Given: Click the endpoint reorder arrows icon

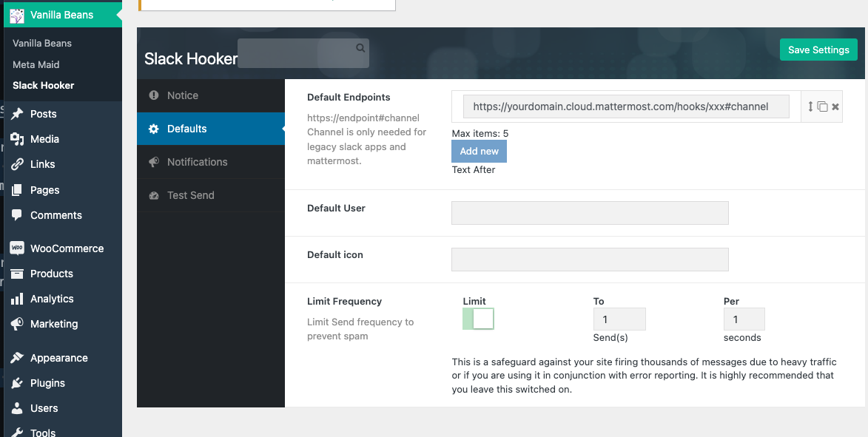Looking at the screenshot, I should (810, 106).
